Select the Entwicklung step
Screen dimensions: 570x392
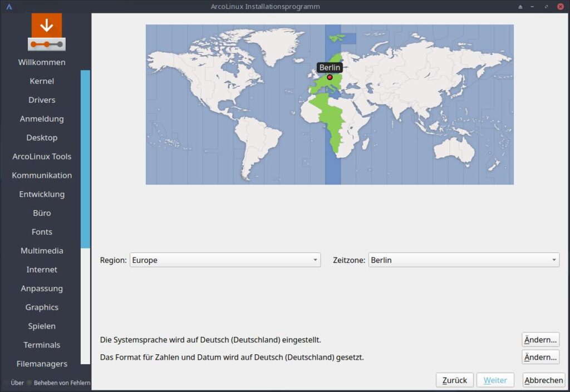coord(42,194)
